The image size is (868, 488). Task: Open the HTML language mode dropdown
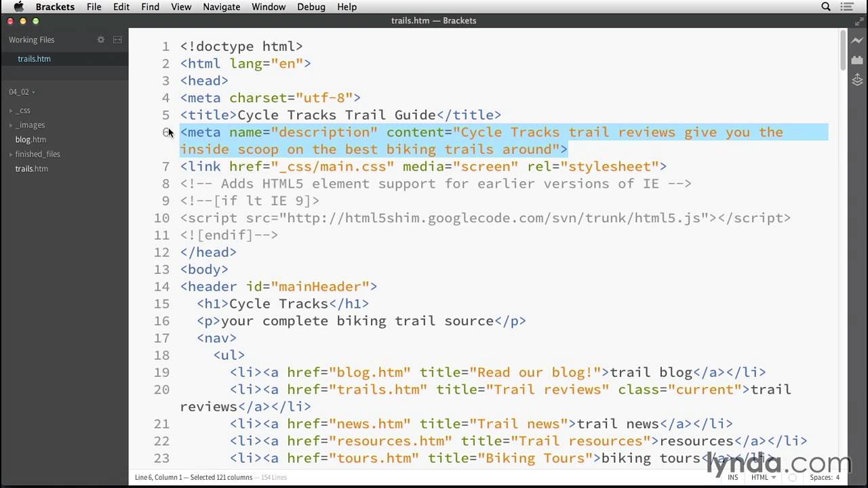coord(763,477)
